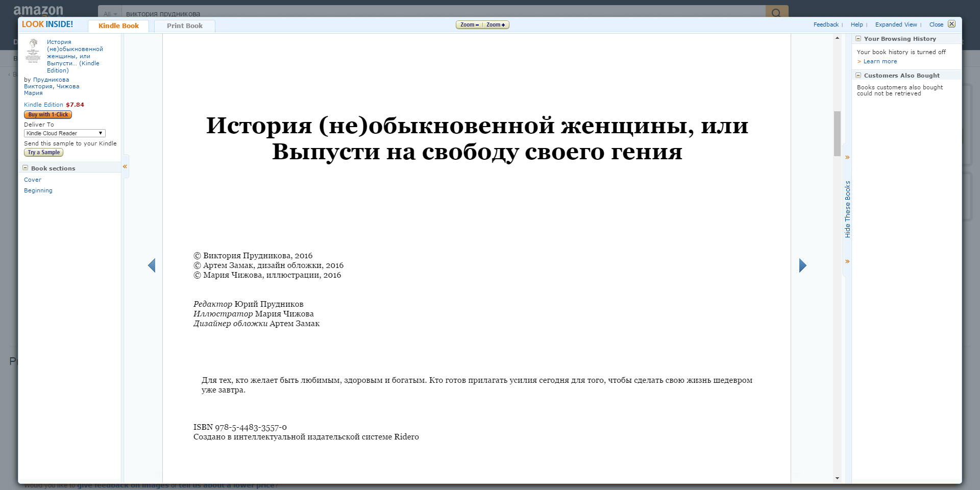Open the Help link

pyautogui.click(x=856, y=24)
